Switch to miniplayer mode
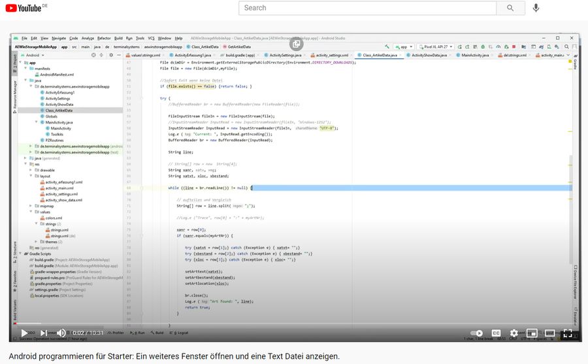588x364 pixels. tap(532, 333)
